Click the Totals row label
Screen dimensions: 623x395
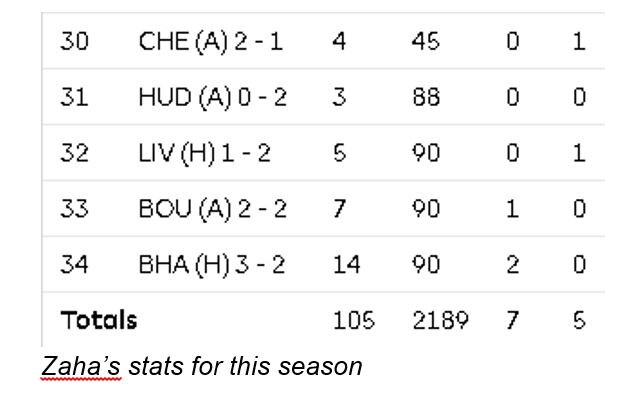click(x=99, y=320)
